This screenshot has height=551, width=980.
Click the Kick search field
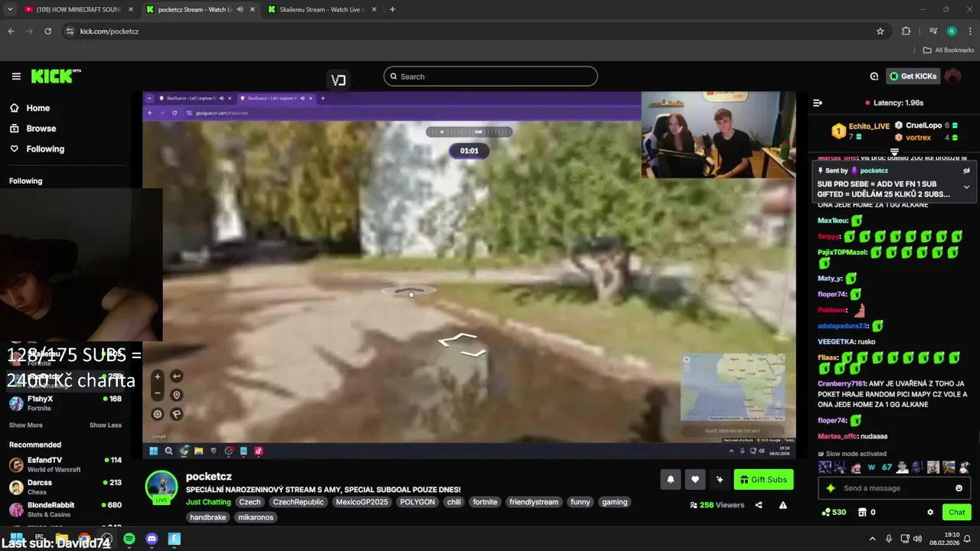[x=490, y=76]
